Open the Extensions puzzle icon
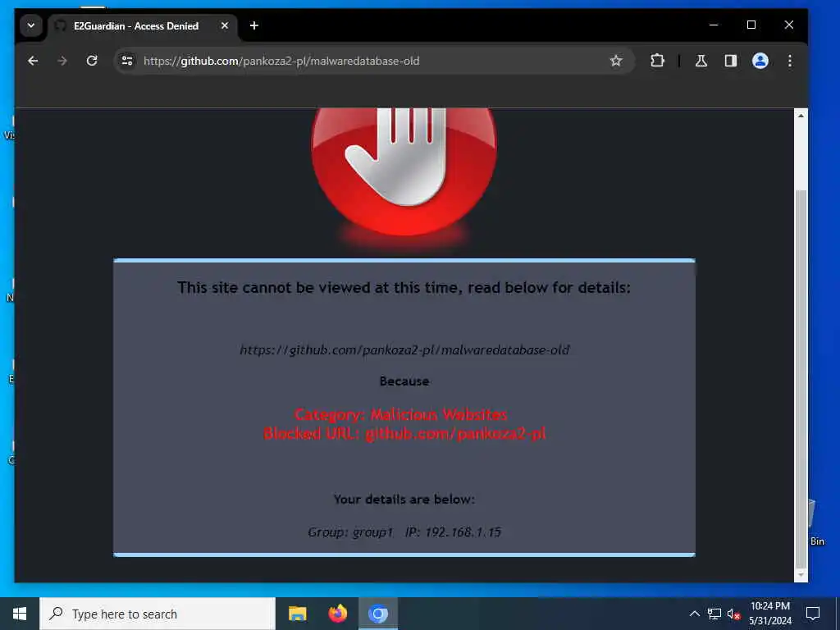840x630 pixels. click(x=657, y=61)
